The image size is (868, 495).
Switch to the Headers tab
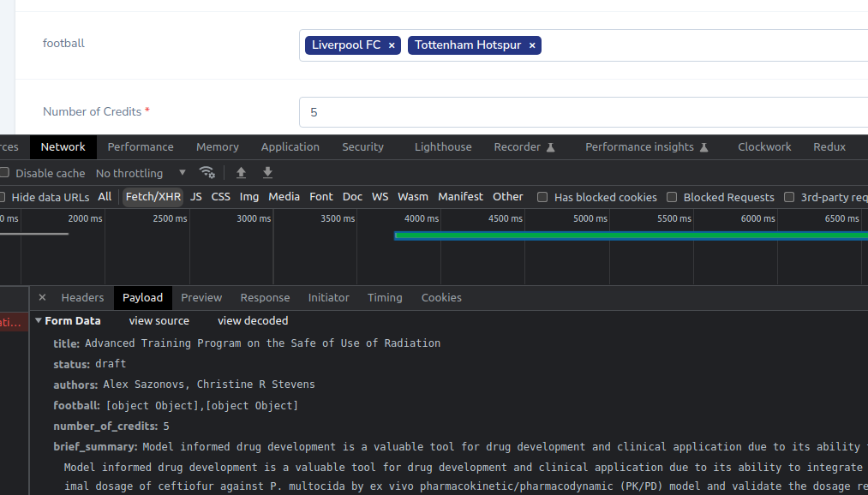[82, 297]
